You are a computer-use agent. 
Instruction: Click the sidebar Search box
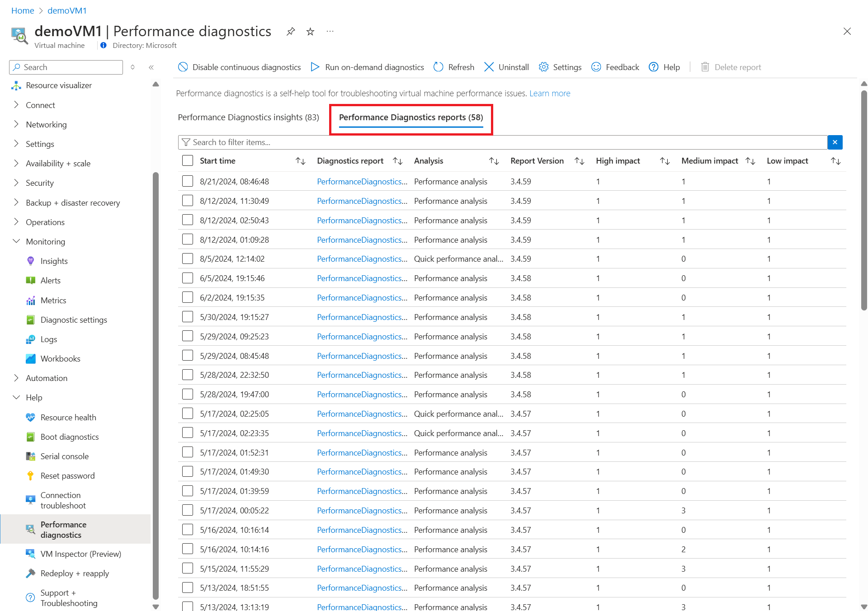(66, 67)
